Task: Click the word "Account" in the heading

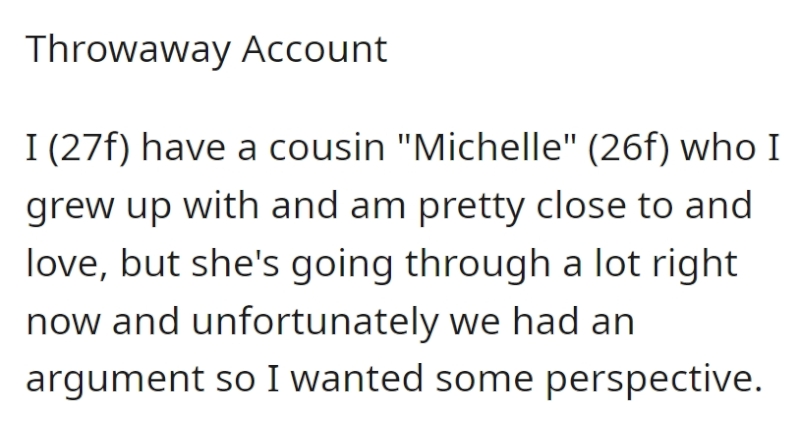Action: (314, 49)
